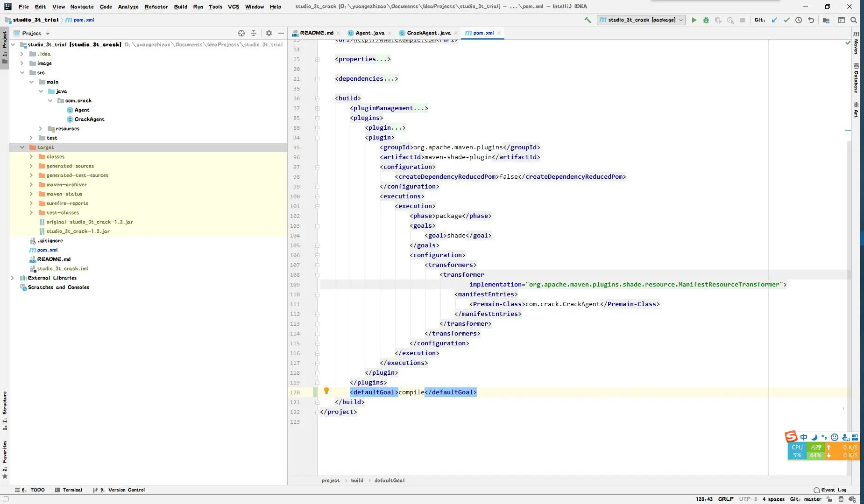The height and width of the screenshot is (504, 864).
Task: Click the memory indicator cloud icon in status bar
Action: click(x=852, y=499)
